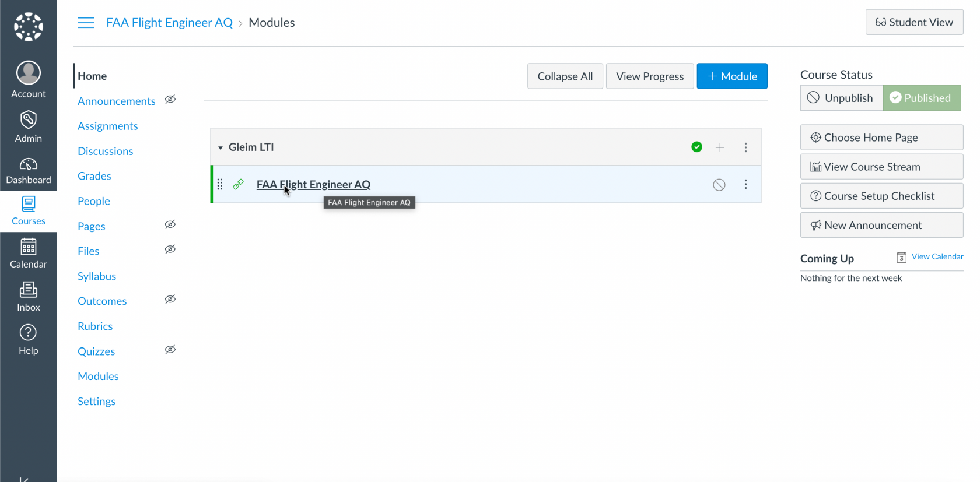
Task: Toggle the course navigation hamburger menu
Action: 86,23
